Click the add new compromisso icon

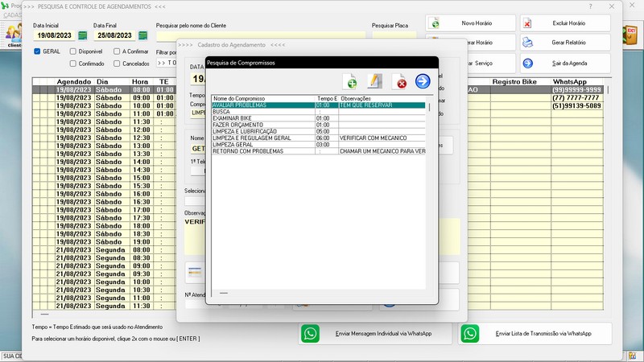click(x=350, y=81)
